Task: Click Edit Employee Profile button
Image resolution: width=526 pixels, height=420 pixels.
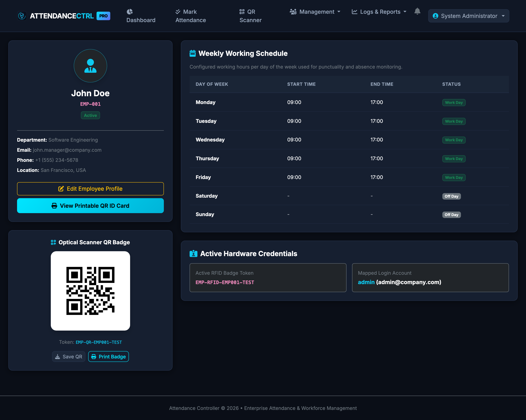Action: [x=90, y=189]
